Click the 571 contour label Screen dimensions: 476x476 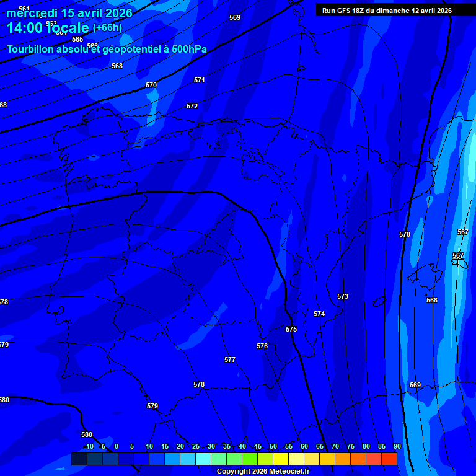[x=199, y=80]
